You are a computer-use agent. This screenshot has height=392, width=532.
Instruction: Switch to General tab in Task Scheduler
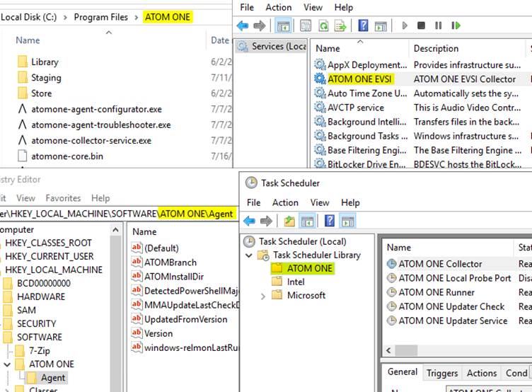403,372
